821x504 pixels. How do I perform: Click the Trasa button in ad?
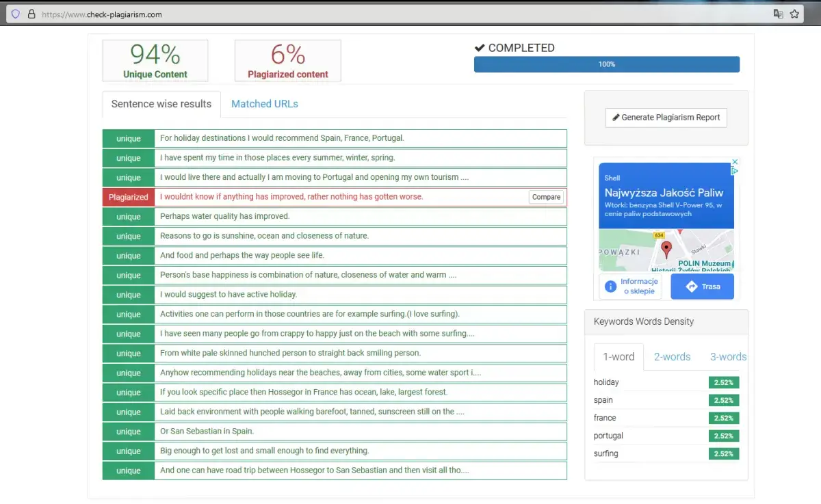coord(702,287)
